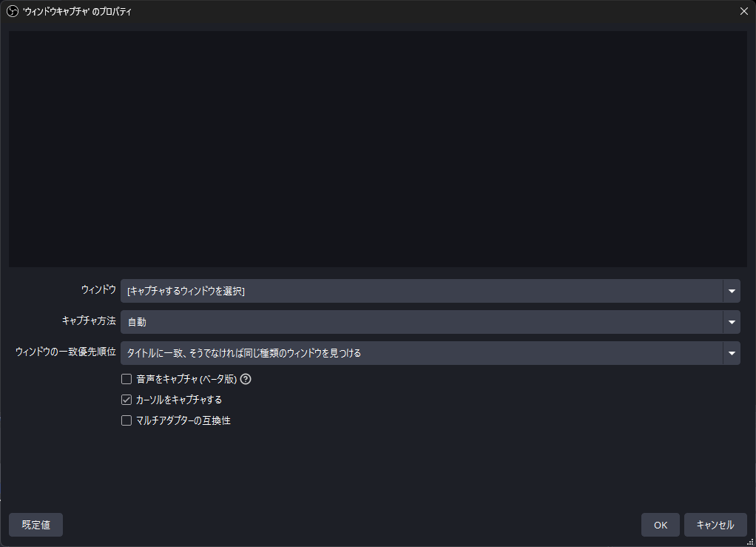
Task: Open the キャプチャ方法 dropdown set to 自動
Action: (x=430, y=322)
